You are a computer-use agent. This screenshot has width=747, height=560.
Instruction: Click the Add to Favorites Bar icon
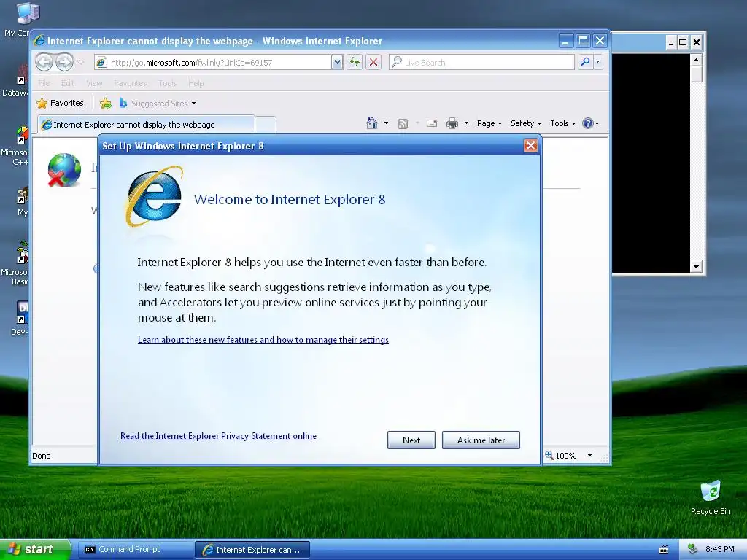click(106, 103)
